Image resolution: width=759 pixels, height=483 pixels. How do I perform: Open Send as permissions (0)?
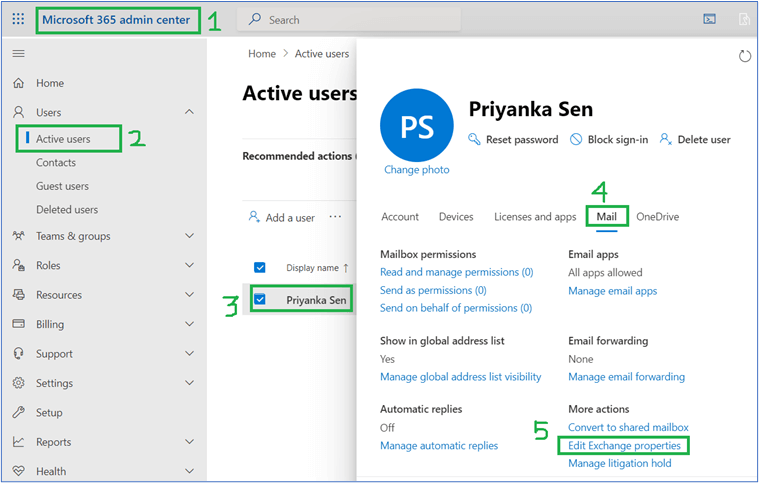(x=433, y=290)
